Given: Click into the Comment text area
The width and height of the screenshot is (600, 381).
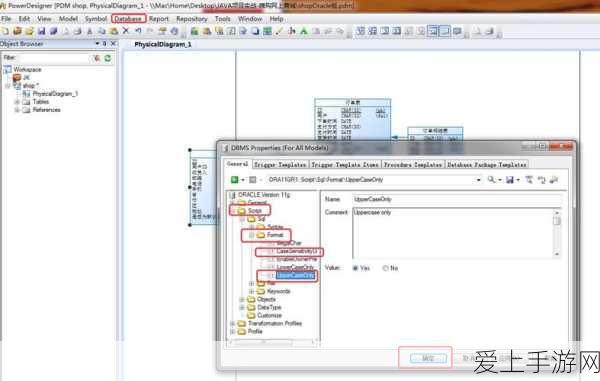Looking at the screenshot, I should [452, 233].
